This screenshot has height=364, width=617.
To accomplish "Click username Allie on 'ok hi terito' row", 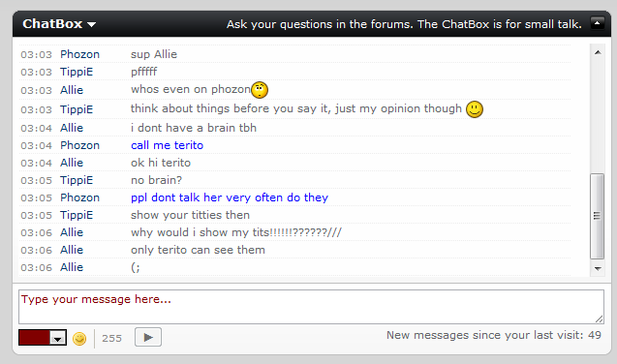I will point(72,163).
